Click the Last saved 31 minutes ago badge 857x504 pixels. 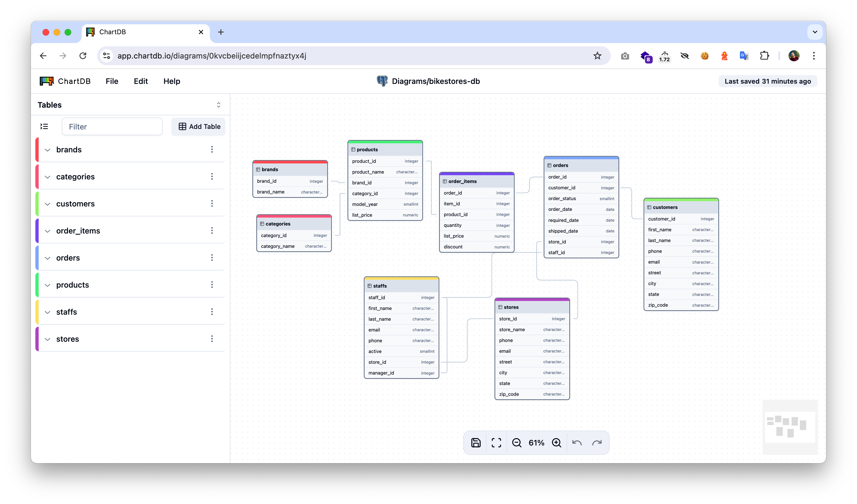tap(768, 81)
